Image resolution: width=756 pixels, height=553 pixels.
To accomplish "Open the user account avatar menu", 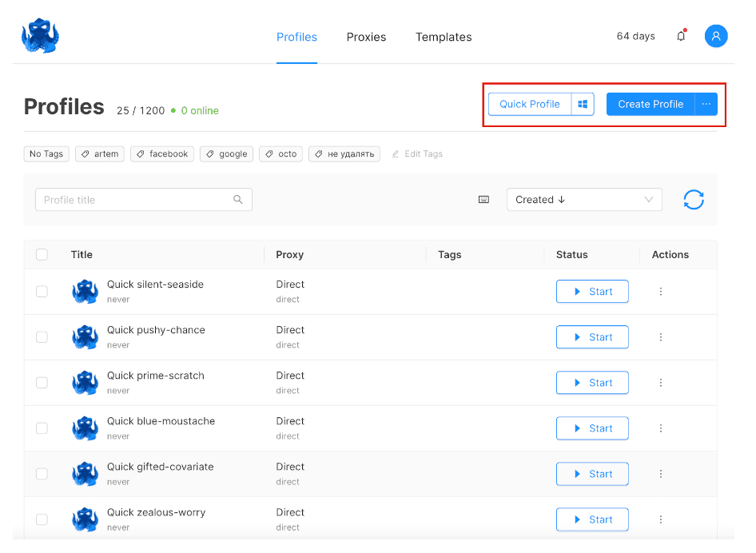I will (x=715, y=36).
